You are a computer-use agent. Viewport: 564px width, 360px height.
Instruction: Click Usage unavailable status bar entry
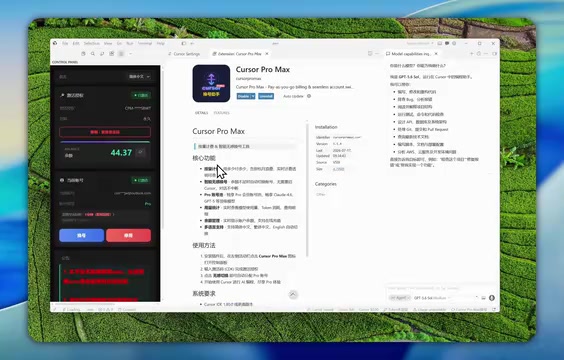click(x=429, y=309)
